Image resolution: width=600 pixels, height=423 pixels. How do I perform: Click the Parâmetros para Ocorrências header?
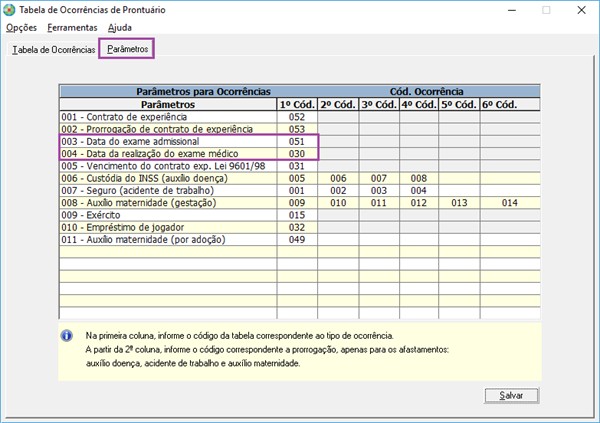click(204, 91)
